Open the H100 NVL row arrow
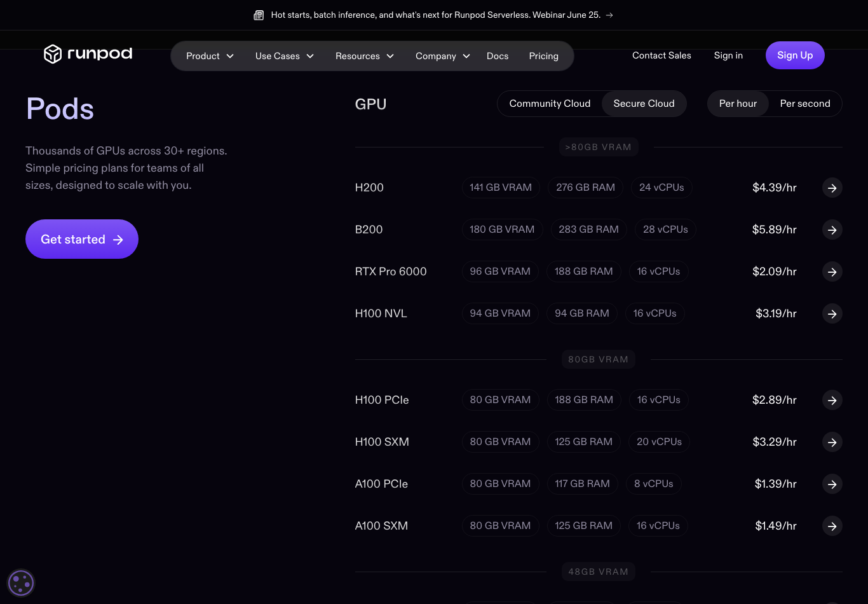 832,313
